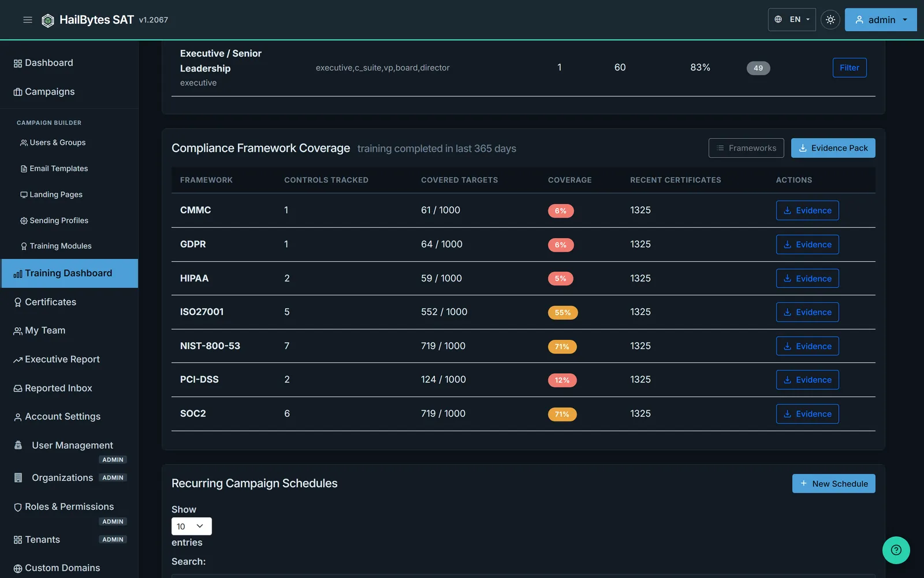Open the EN language dropdown
Screen dimensions: 924x578
click(792, 20)
